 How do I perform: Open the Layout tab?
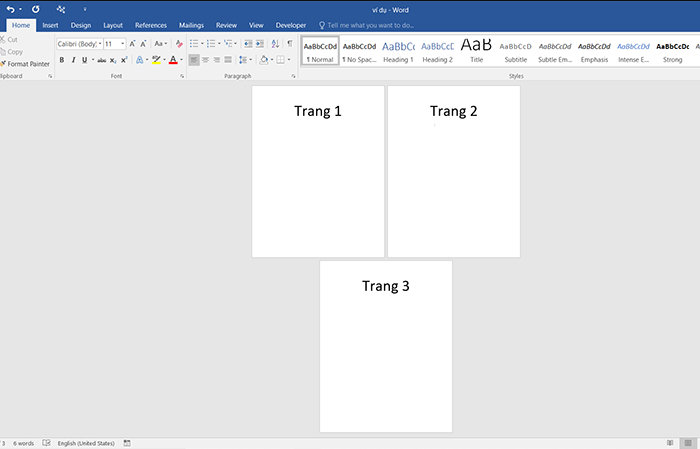tap(113, 25)
